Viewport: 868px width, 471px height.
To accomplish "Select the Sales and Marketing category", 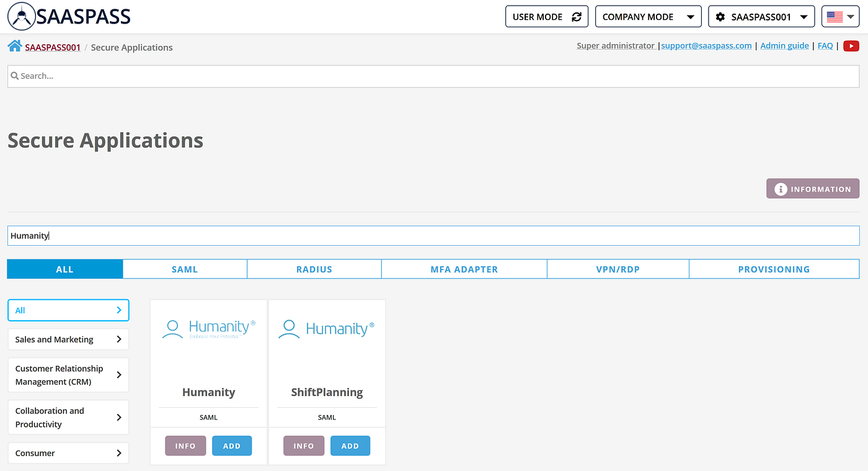I will [x=68, y=339].
